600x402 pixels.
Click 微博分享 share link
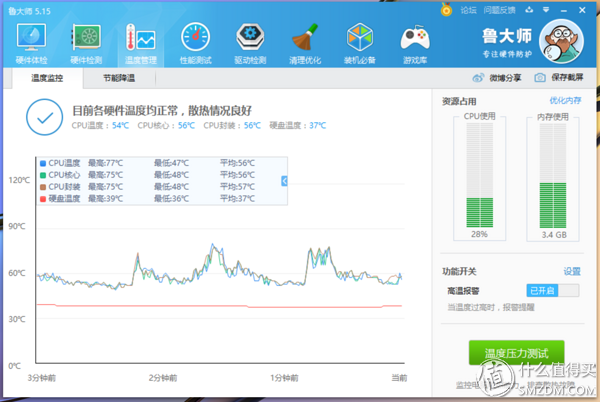pos(505,78)
